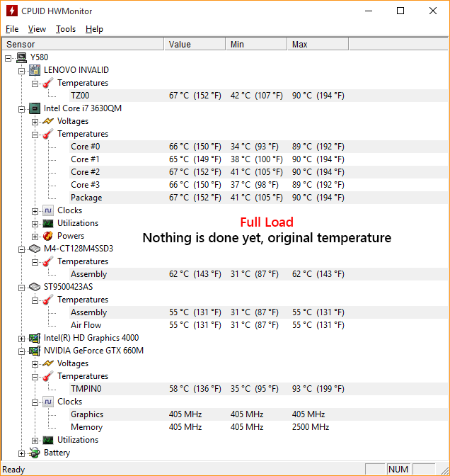Screen dimensions: 450x476
Task: Click the Ready status text
Action: 13,470
